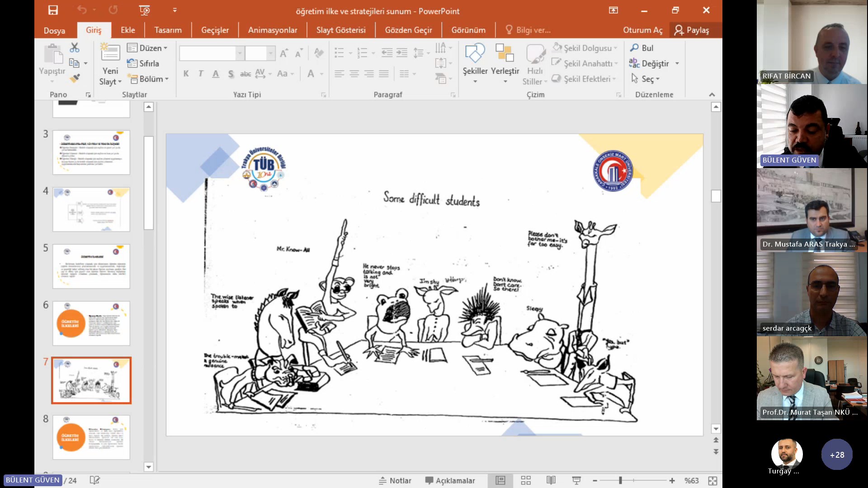Click the Bilgi ver search box
This screenshot has height=488, width=868.
coord(528,30)
